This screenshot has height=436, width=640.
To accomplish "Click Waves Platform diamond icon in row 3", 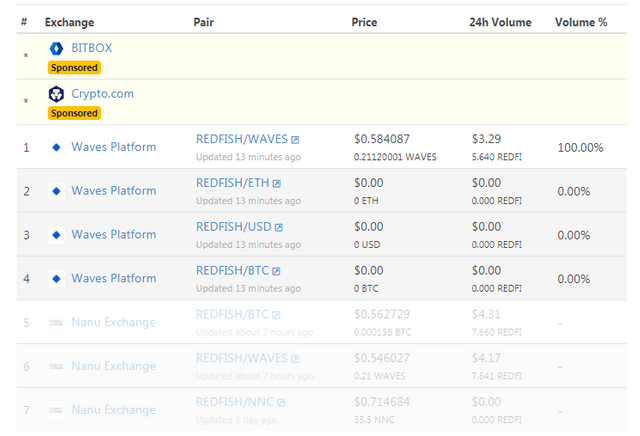I will click(x=56, y=235).
